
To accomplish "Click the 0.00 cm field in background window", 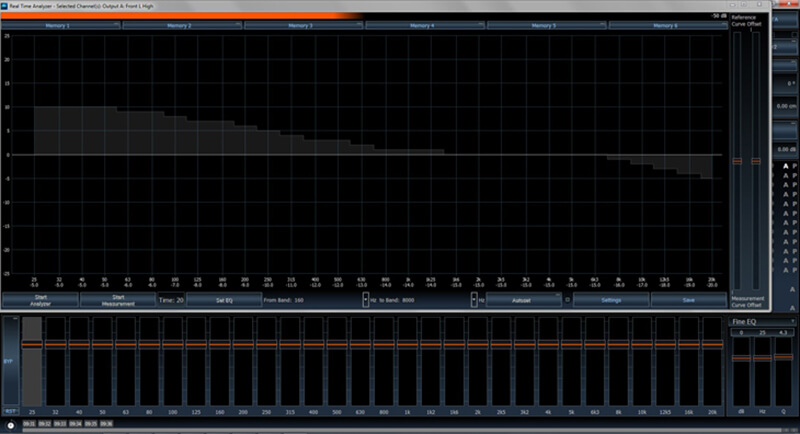I will (786, 106).
